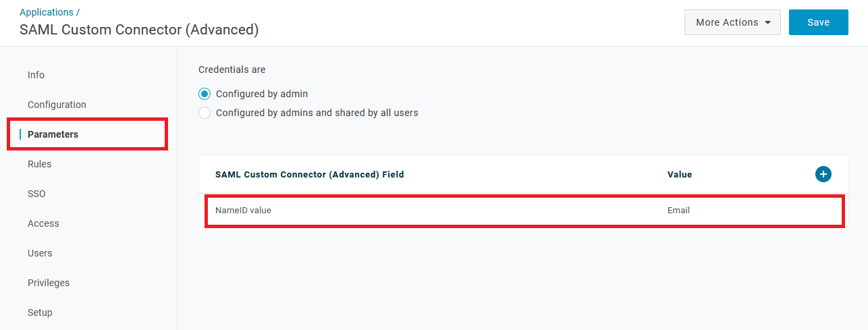Open the More Actions dropdown

732,22
